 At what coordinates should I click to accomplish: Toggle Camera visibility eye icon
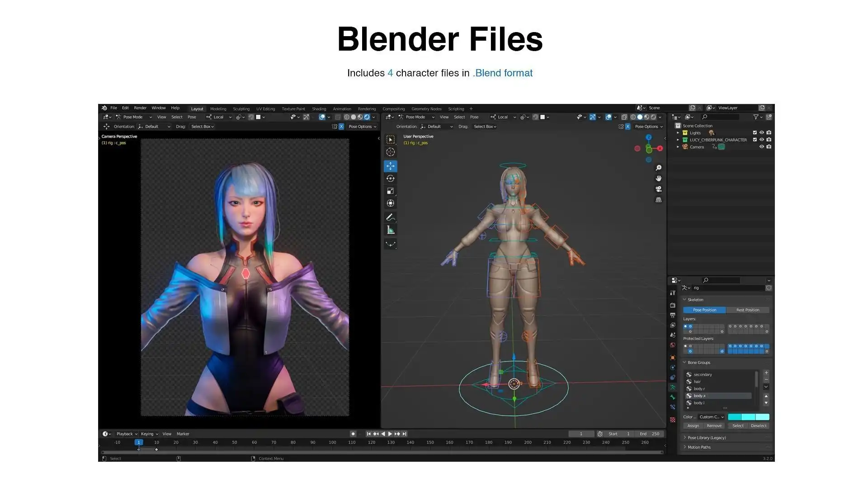(x=762, y=147)
